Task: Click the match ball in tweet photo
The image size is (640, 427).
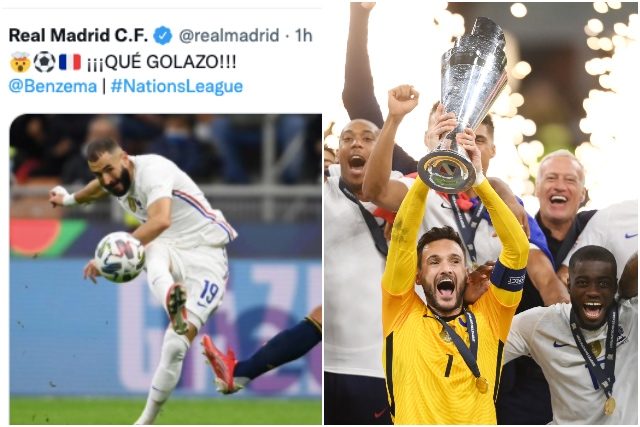Action: tap(120, 257)
